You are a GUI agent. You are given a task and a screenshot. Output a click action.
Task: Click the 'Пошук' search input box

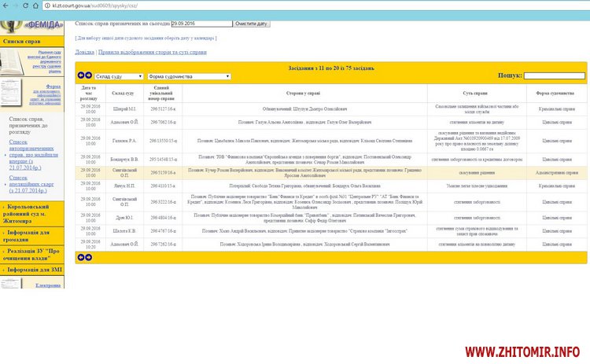(555, 76)
